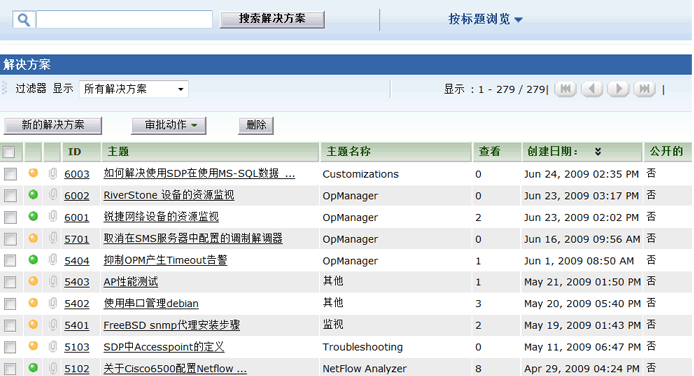
Task: Focus the solution search text field
Action: 124,20
